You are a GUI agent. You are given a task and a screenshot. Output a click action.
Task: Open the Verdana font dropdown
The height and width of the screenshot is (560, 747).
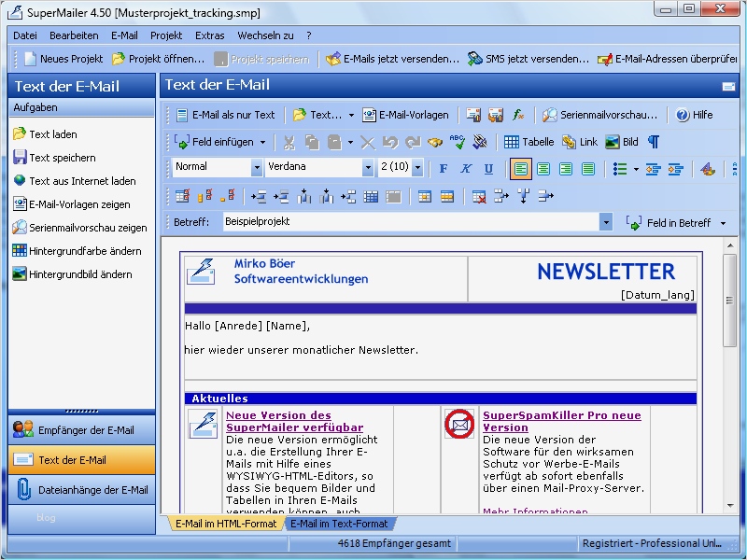(x=368, y=168)
